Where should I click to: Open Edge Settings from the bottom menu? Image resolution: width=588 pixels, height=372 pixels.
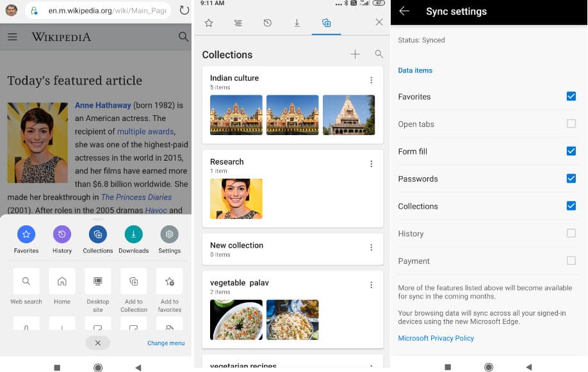click(x=169, y=234)
